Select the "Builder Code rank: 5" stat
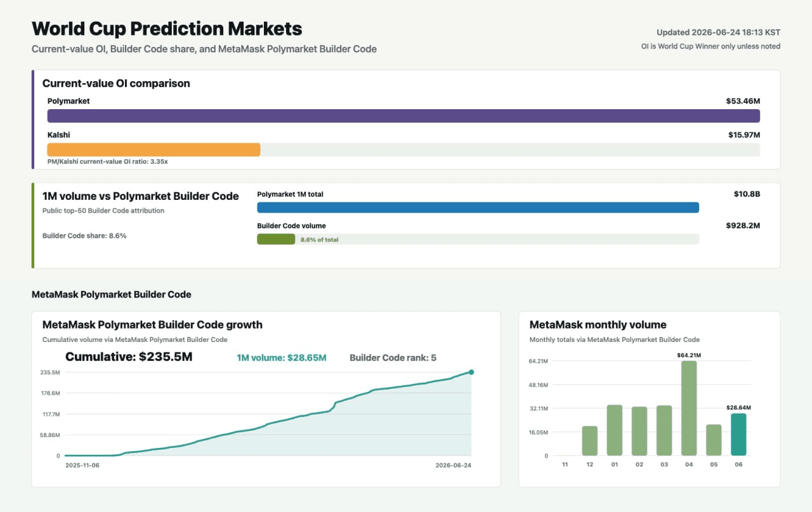Image resolution: width=812 pixels, height=512 pixels. coord(393,358)
